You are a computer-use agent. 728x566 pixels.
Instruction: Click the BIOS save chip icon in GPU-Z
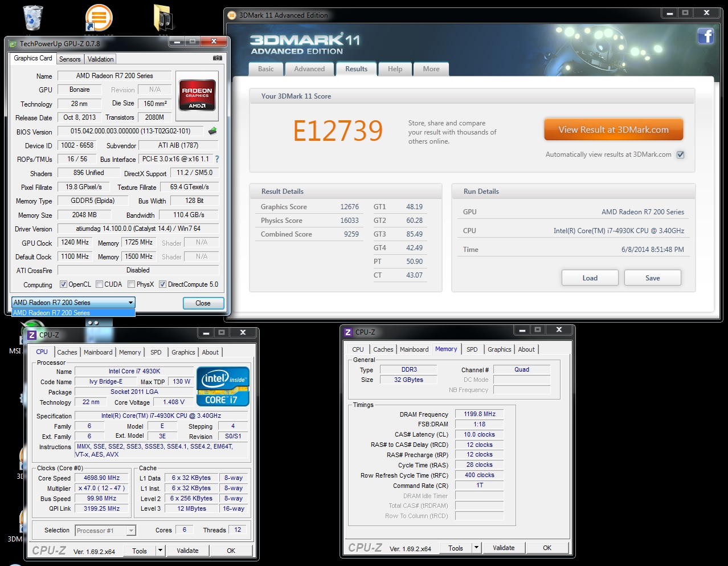click(x=212, y=131)
